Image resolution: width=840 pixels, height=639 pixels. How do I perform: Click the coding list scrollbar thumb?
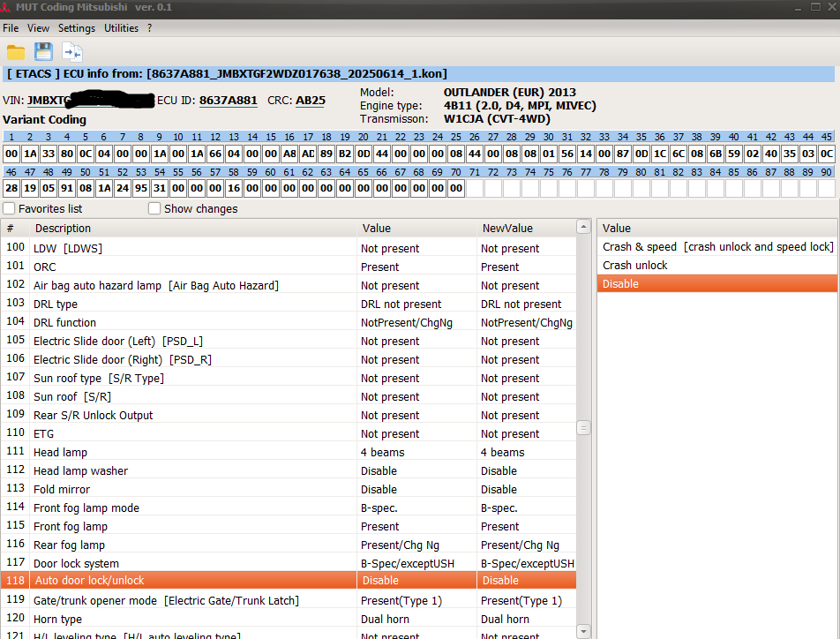(x=583, y=428)
